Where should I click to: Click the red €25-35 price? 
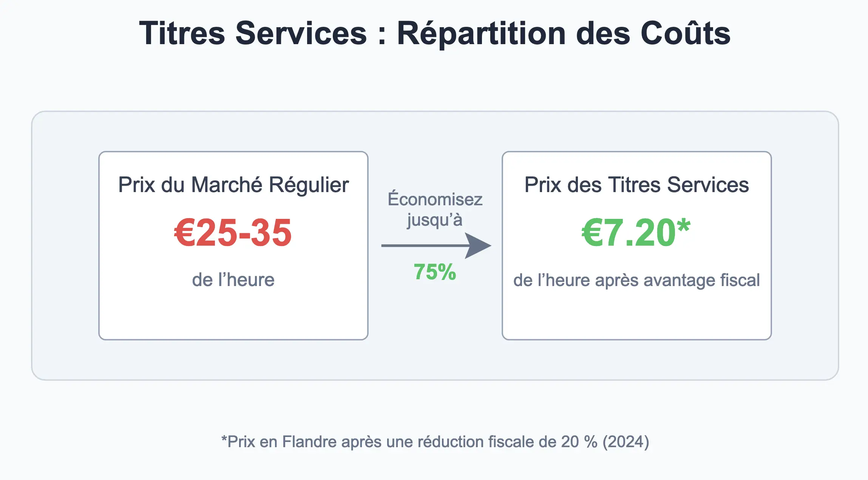tap(233, 233)
